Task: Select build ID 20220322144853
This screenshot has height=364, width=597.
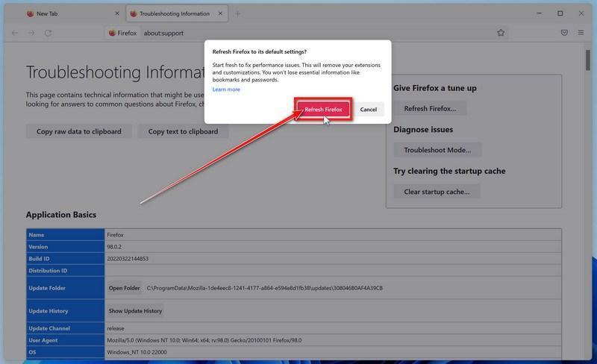Action: 128,259
